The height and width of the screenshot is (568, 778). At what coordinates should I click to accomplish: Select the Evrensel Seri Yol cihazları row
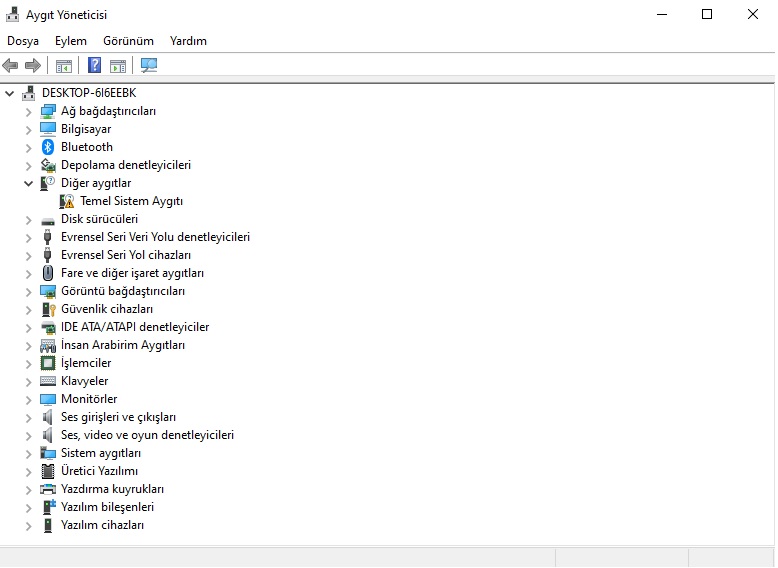point(126,255)
